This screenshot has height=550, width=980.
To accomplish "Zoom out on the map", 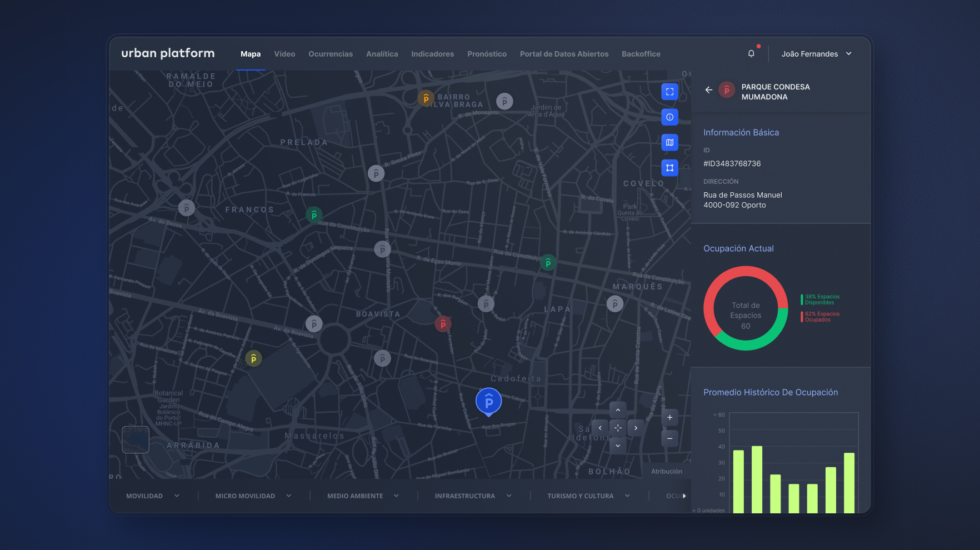I will coord(669,438).
